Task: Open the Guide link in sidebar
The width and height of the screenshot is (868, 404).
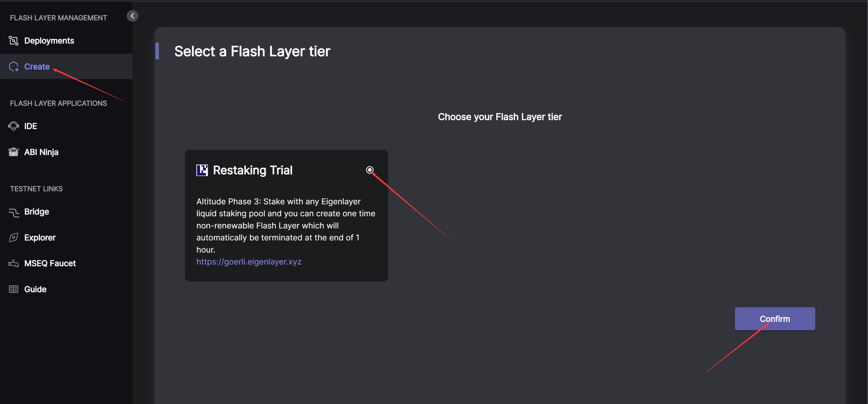Action: (x=66, y=289)
